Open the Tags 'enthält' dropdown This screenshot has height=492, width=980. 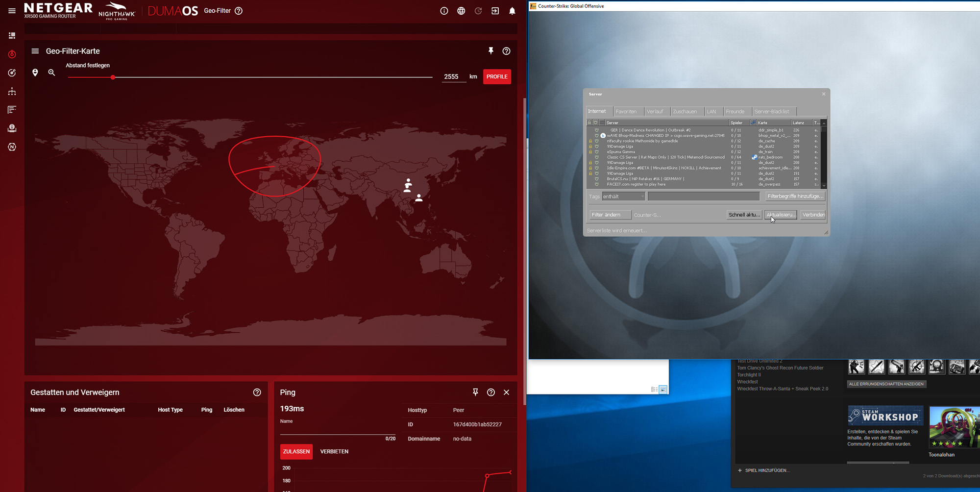[x=623, y=197]
